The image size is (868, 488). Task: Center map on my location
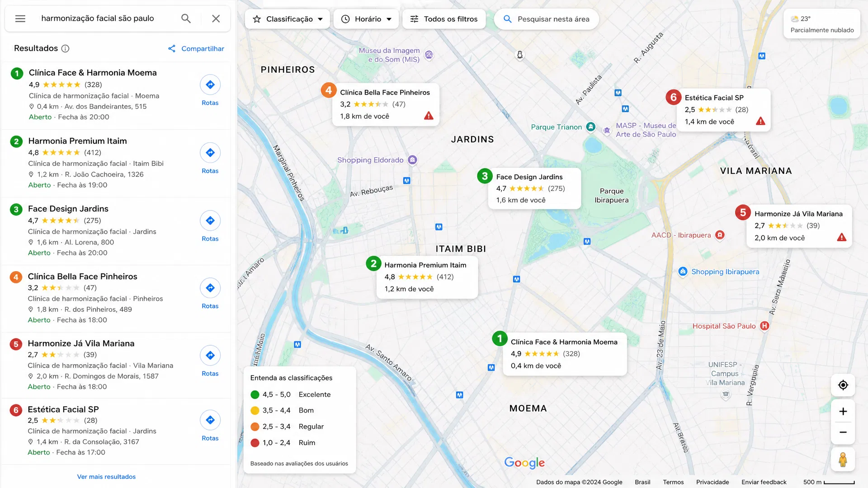(x=843, y=385)
